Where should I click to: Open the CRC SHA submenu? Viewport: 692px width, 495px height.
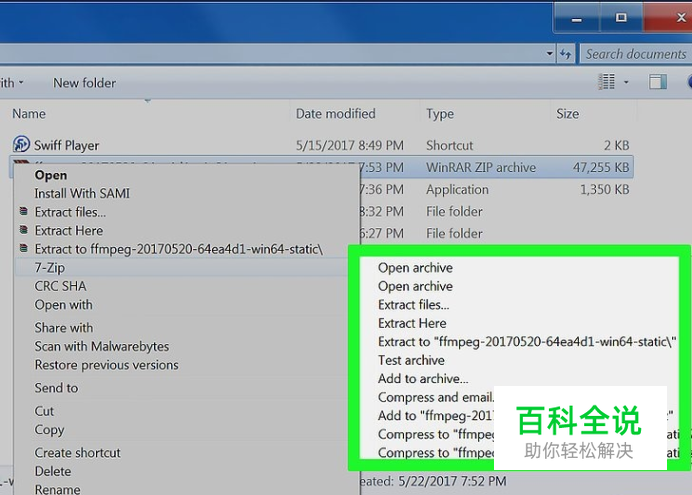pos(60,286)
